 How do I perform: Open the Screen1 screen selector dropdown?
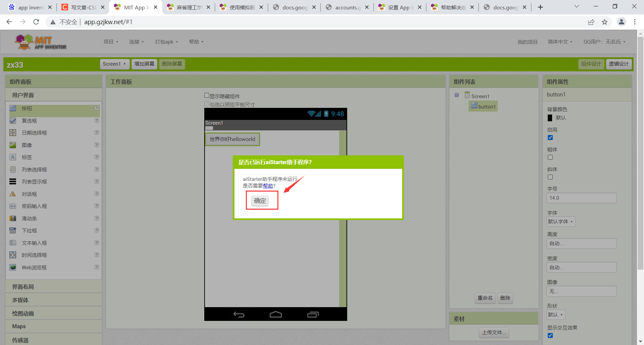[114, 64]
